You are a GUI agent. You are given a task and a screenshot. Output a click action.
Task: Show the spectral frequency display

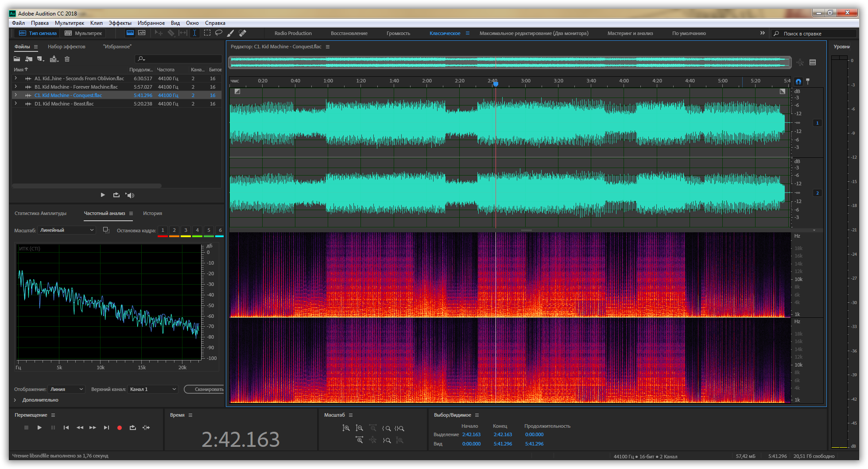tap(130, 33)
